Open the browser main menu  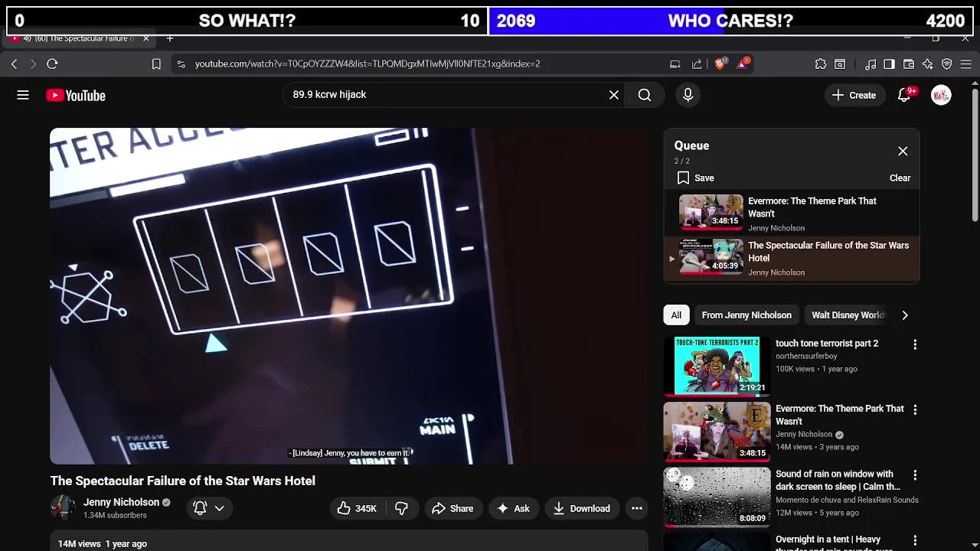pos(966,64)
